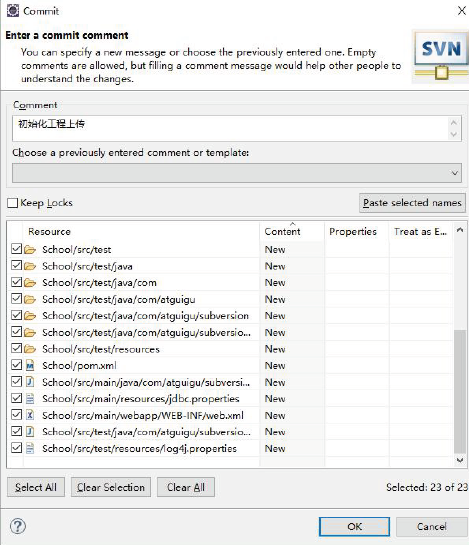Uncheck School/src/test/java resource
Viewport: 469px width, 545px height.
[16, 266]
